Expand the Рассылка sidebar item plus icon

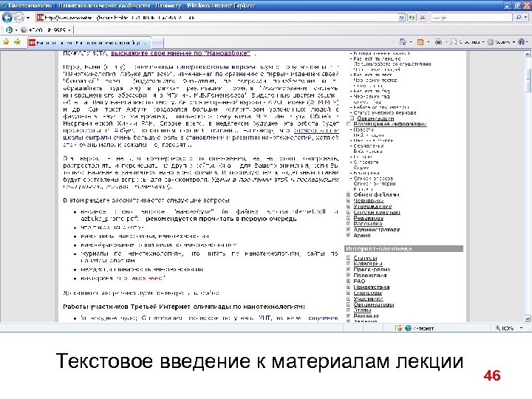coord(348,224)
